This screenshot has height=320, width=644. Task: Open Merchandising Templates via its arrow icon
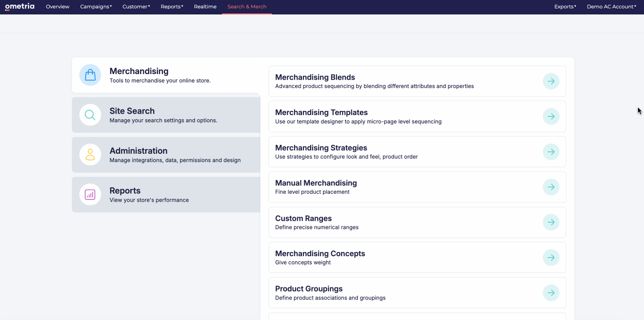click(551, 116)
